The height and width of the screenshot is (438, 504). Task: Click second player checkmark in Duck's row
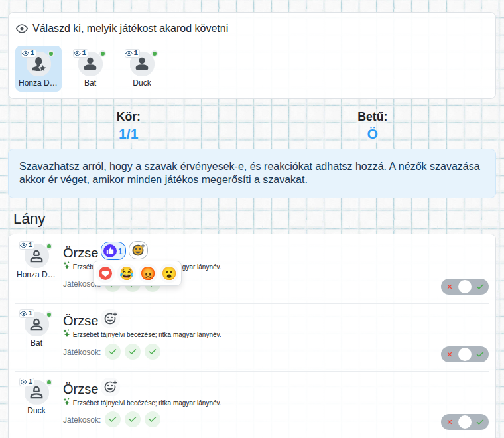coord(133,419)
